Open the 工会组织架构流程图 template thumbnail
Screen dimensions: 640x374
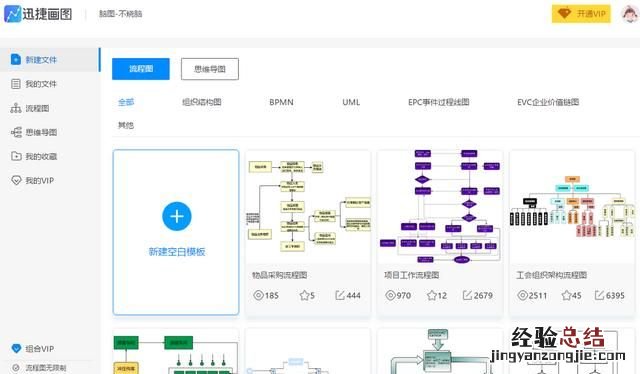point(572,207)
